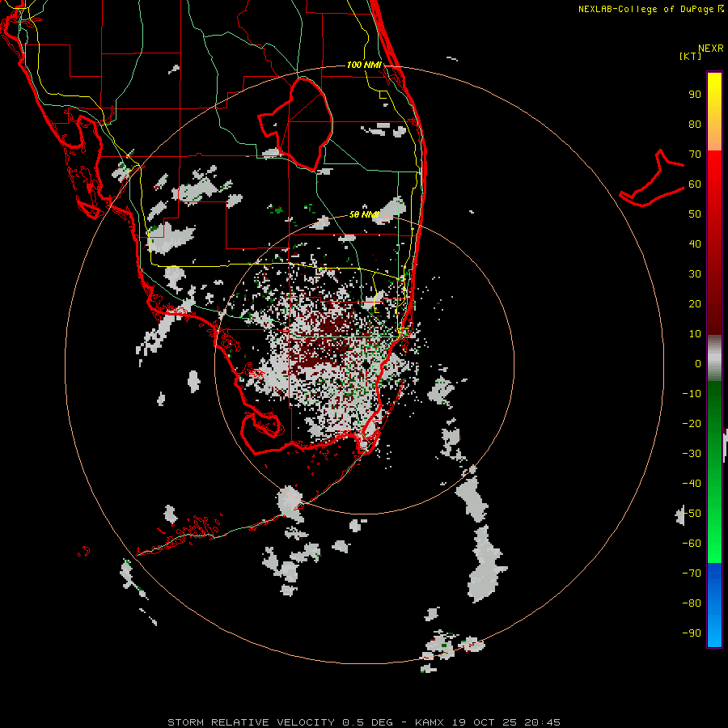Click the -90 value on velocity scale
728x728 pixels.
point(692,633)
